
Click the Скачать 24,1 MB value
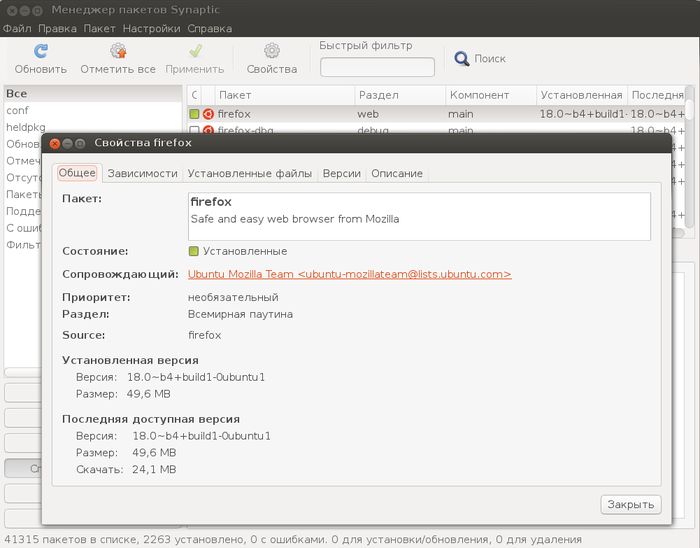pyautogui.click(x=154, y=469)
